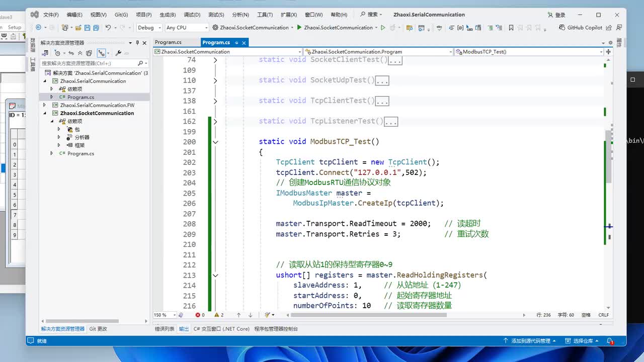Viewport: 644px width, 362px height.
Task: Open the 文件(F) menu
Action: [51, 15]
